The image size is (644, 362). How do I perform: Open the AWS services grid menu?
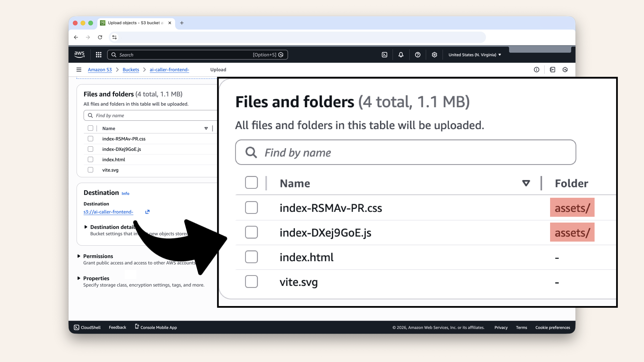pos(98,55)
